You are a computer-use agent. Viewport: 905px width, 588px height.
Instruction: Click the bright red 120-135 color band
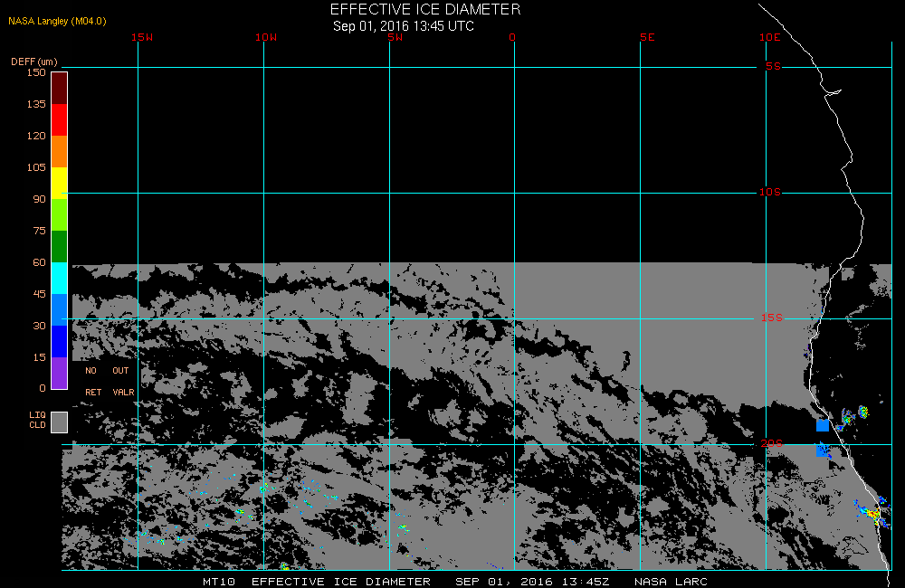click(60, 119)
